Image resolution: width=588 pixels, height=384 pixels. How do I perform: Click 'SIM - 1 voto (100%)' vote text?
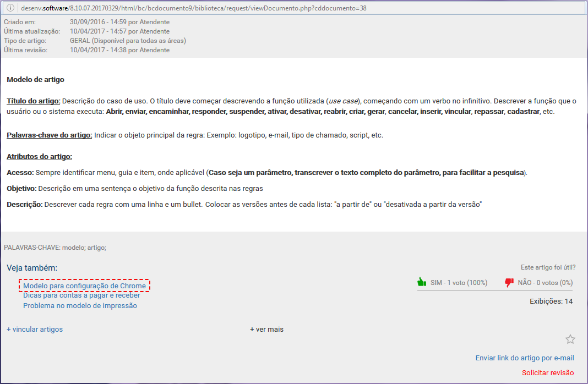(x=459, y=282)
